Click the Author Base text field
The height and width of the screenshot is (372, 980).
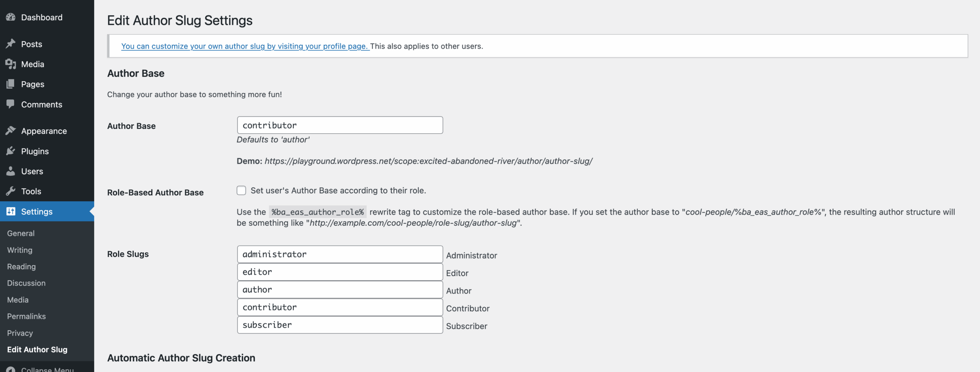tap(340, 125)
